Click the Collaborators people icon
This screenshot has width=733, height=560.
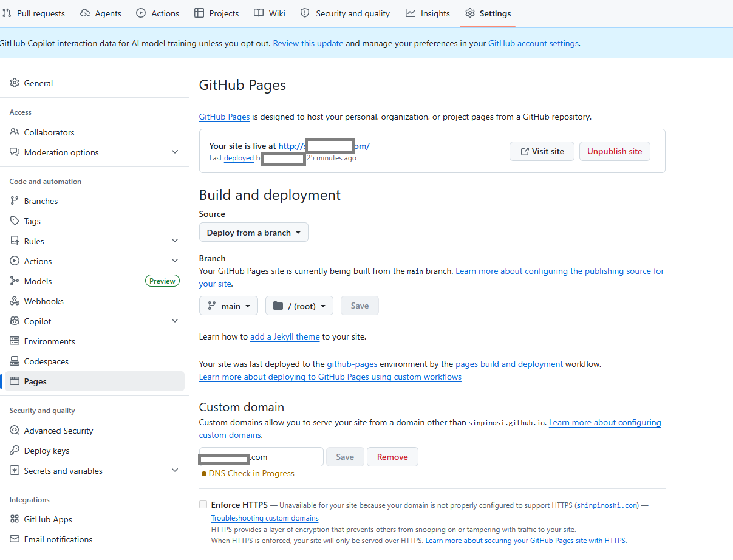(x=15, y=132)
